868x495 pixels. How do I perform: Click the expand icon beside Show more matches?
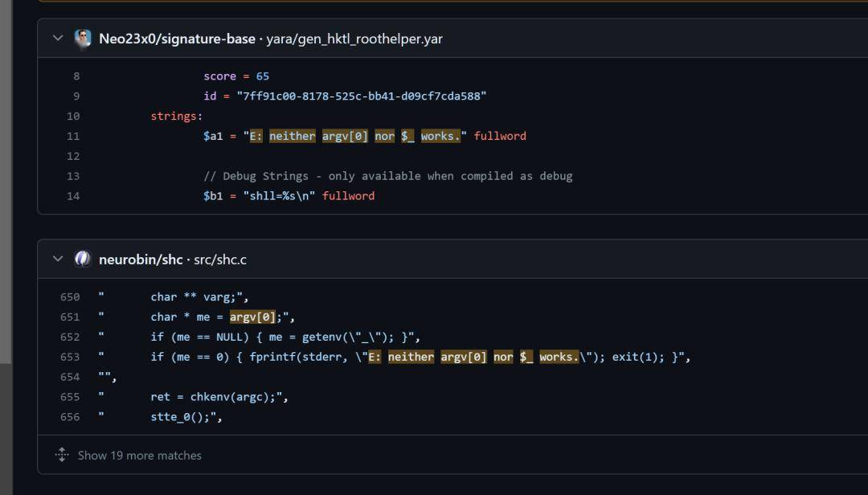[x=62, y=455]
